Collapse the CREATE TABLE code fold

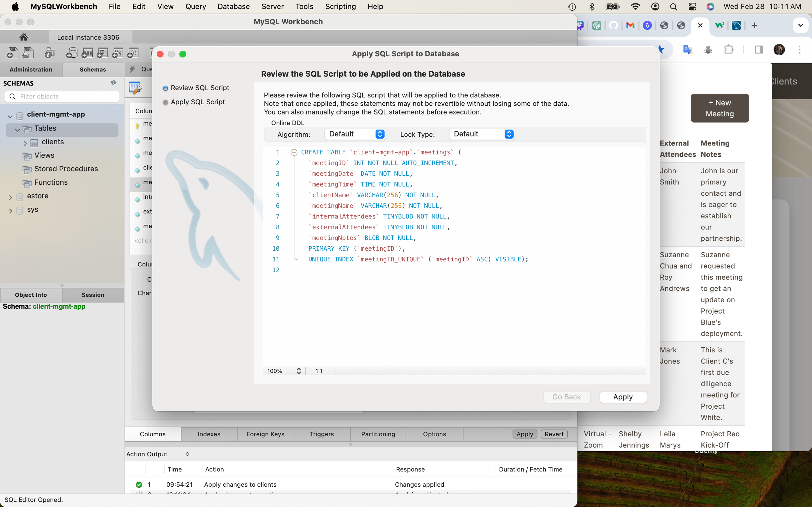tap(294, 152)
